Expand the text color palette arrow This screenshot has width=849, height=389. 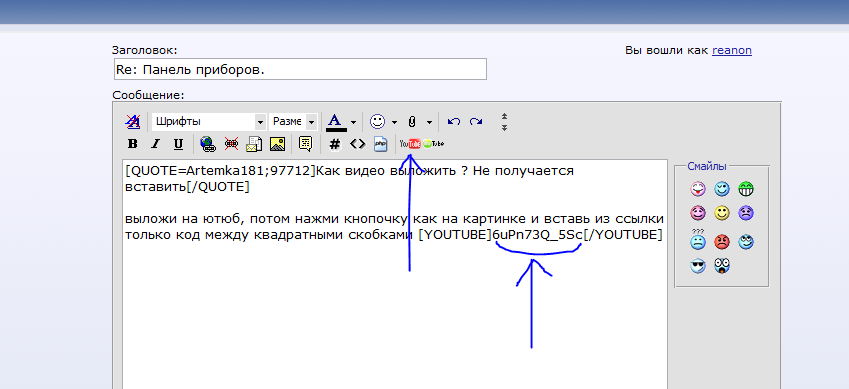coord(353,122)
